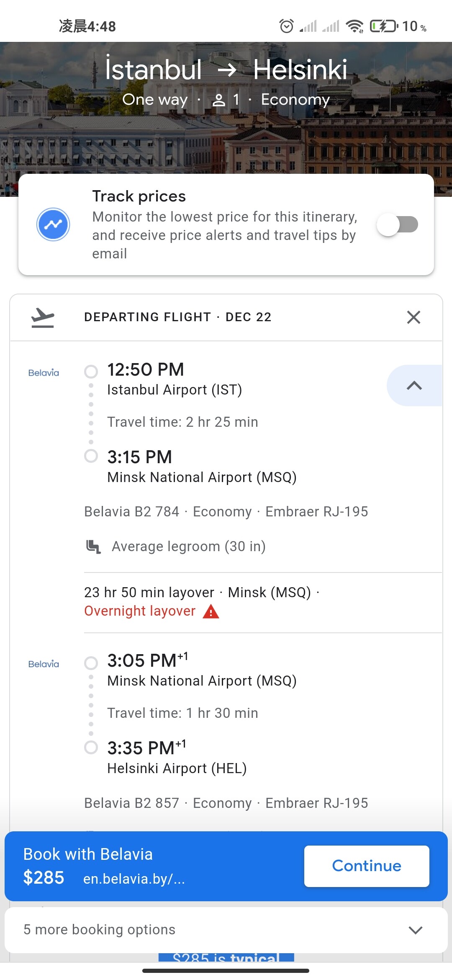Tap the Belavia logo of the first leg
The image size is (452, 980).
pos(44,373)
